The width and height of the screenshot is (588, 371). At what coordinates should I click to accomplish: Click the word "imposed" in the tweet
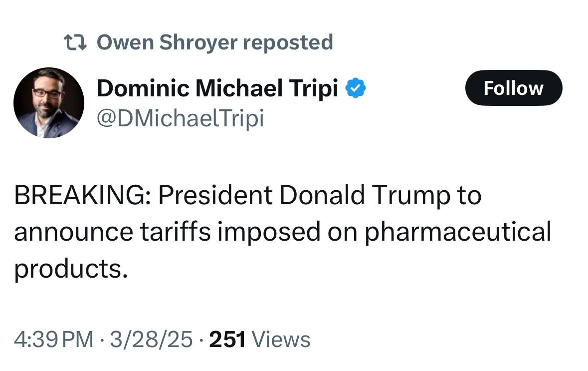click(269, 232)
